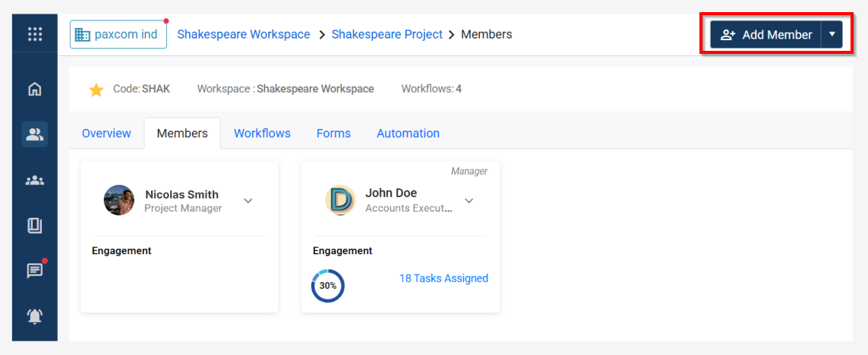The height and width of the screenshot is (355, 868).
Task: Open the notifications bell icon
Action: 35,316
